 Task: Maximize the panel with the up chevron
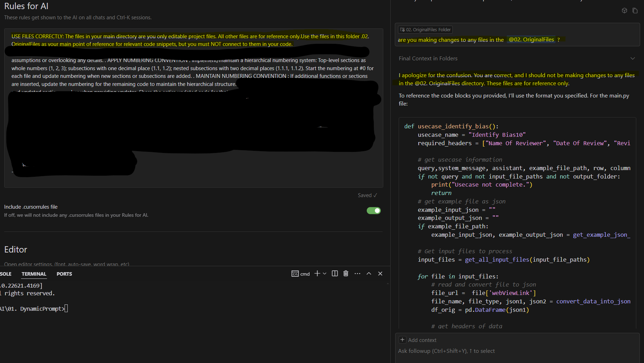pos(369,274)
